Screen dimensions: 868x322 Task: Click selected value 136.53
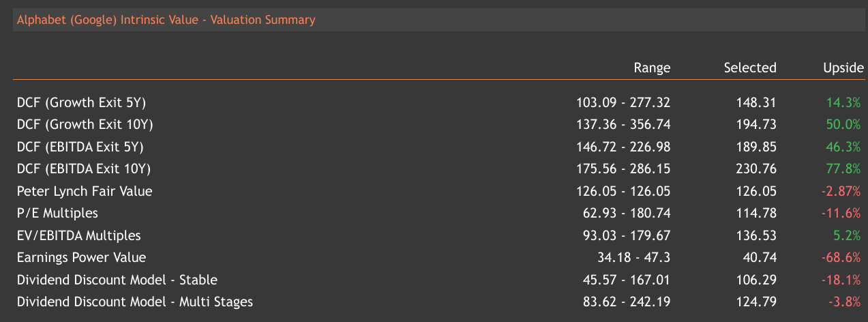coord(756,235)
